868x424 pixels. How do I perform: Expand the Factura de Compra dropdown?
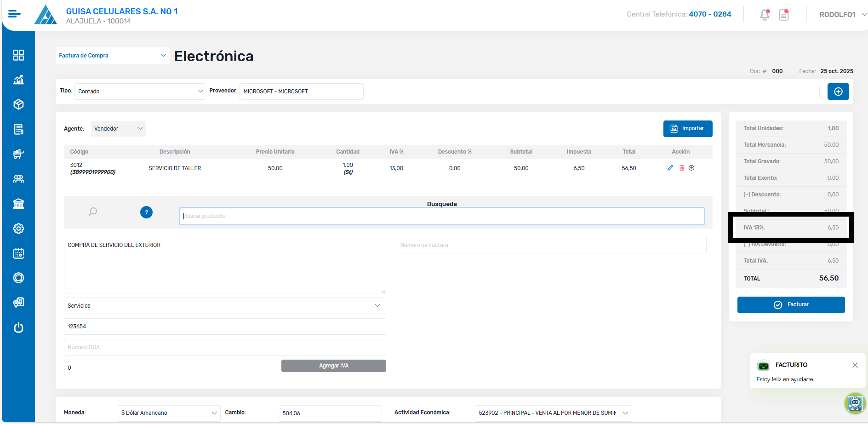coord(112,56)
